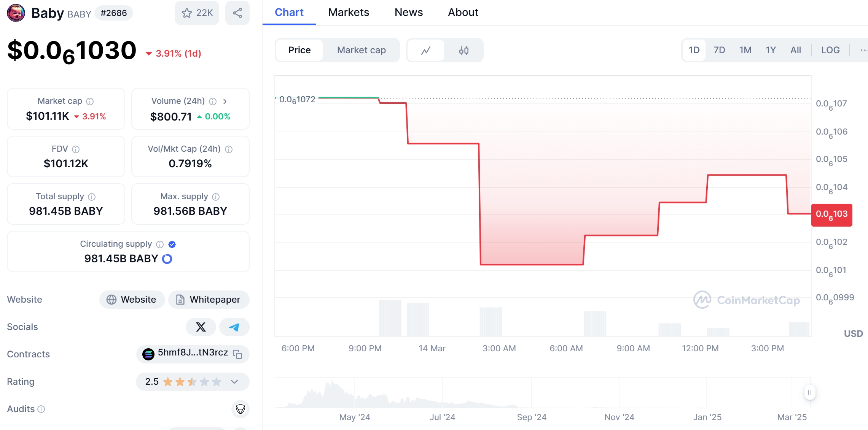This screenshot has width=868, height=430.
Task: Open Market cap info tooltip icon
Action: pyautogui.click(x=90, y=102)
